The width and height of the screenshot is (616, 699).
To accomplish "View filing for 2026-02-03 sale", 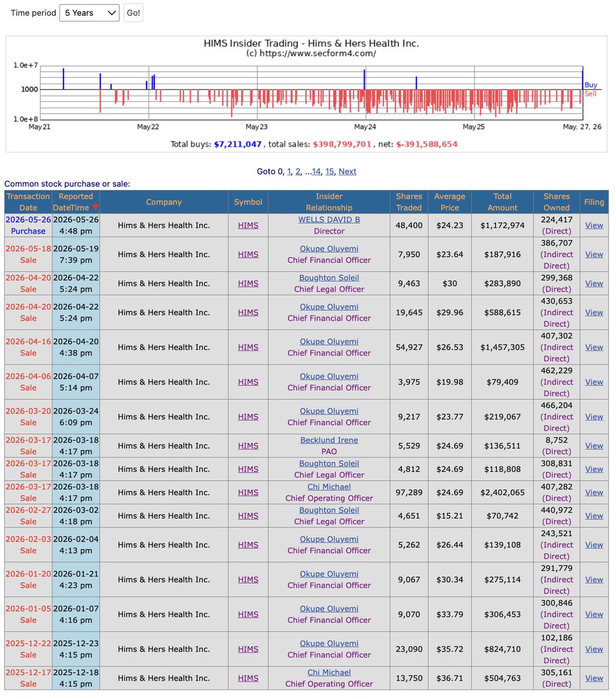I will 594,545.
